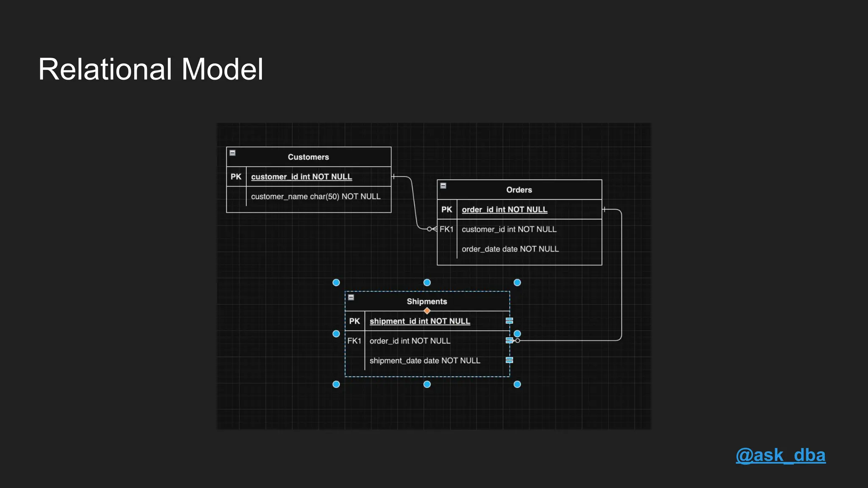The image size is (868, 488).
Task: Collapse the Orders table
Action: click(x=443, y=186)
